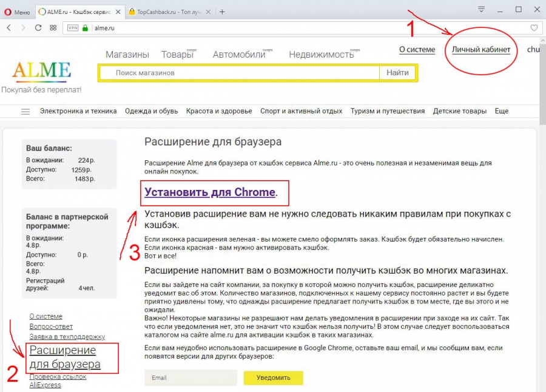
Task: Open the Opera Меню button
Action: coord(17,12)
